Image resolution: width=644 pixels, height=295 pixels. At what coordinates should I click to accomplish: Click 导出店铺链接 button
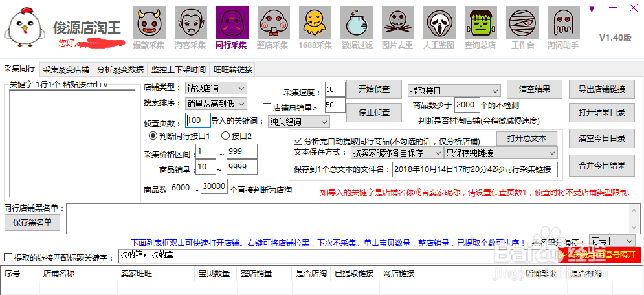(602, 89)
